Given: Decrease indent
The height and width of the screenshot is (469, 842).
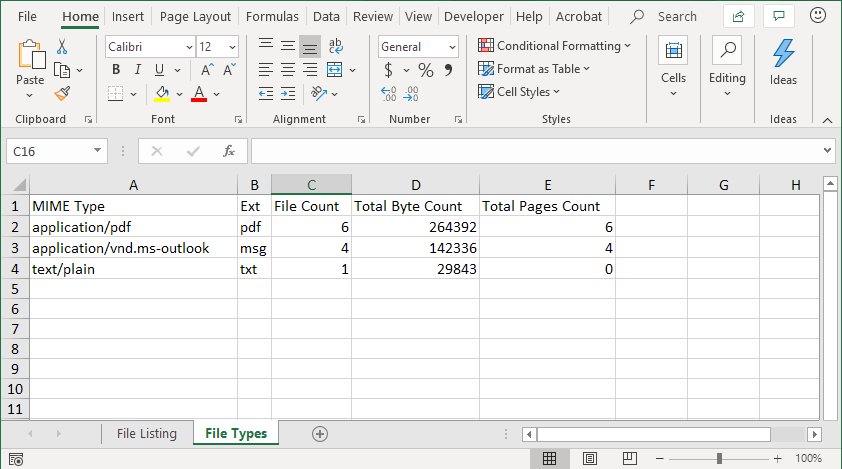Looking at the screenshot, I should point(266,94).
